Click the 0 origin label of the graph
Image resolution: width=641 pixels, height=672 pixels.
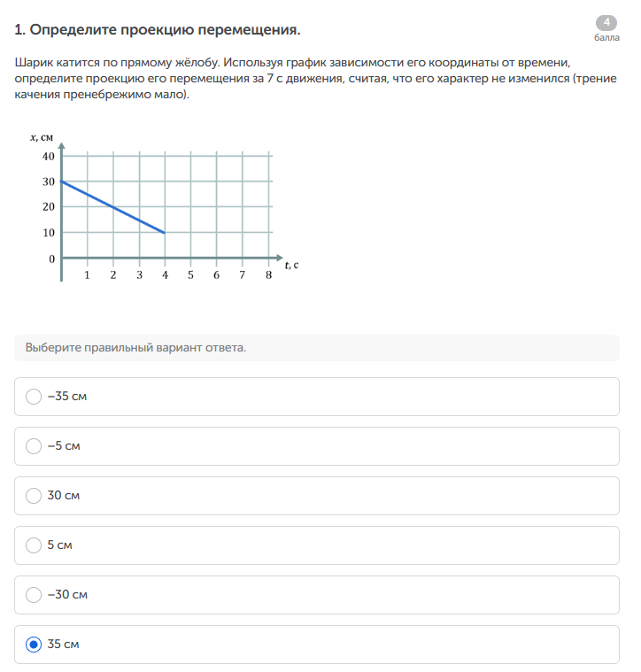coord(51,259)
